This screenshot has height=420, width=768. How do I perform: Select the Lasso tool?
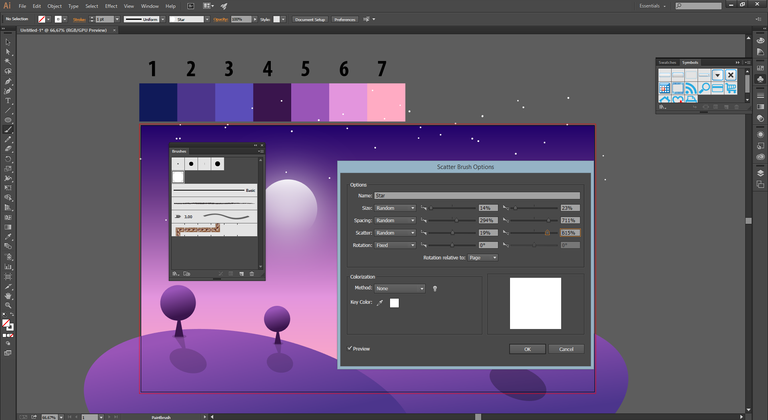click(x=8, y=72)
